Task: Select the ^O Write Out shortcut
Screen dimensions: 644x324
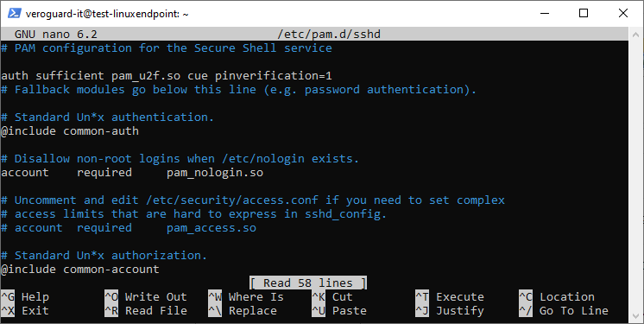Action: click(x=146, y=297)
